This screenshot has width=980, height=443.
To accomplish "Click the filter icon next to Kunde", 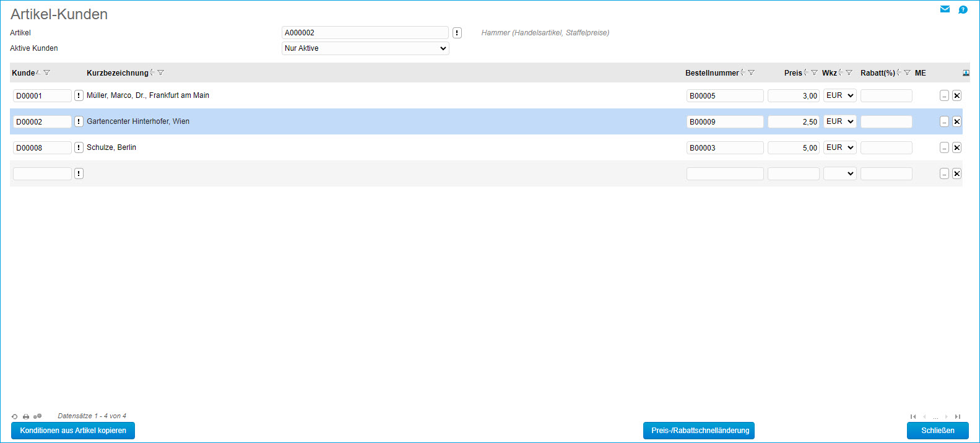I will 47,73.
